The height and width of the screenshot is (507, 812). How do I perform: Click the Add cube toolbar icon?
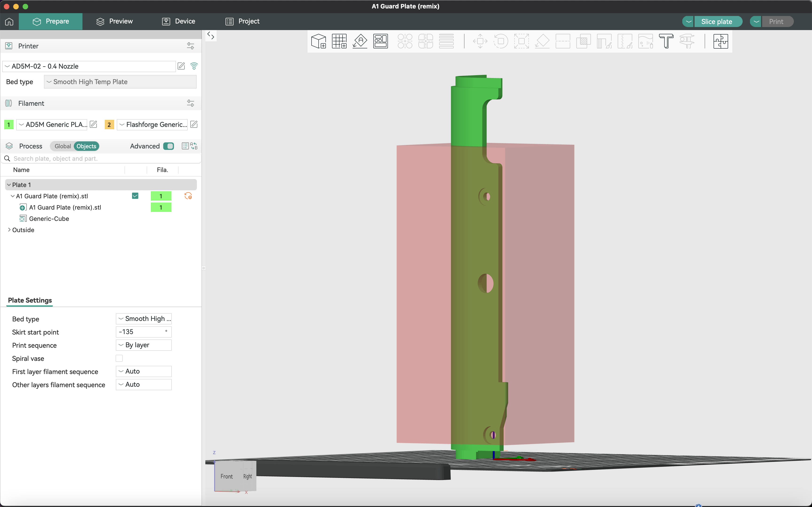318,41
